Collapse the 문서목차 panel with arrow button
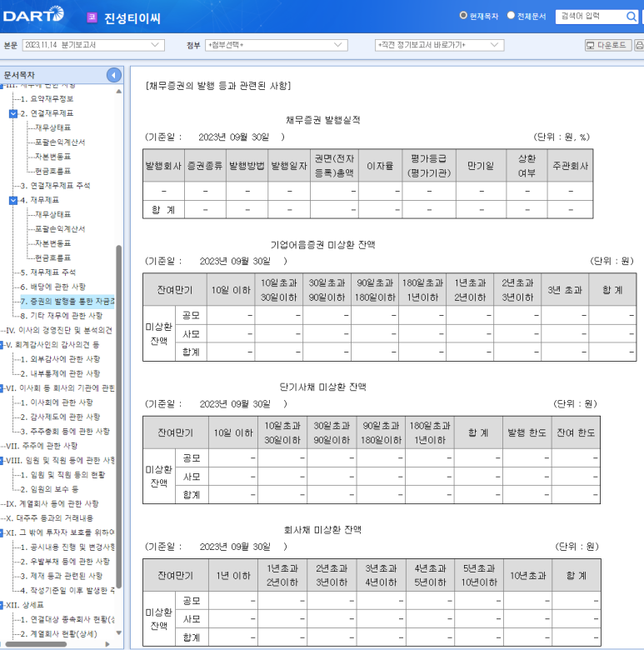Viewport: 644px width, 650px height. tap(113, 75)
